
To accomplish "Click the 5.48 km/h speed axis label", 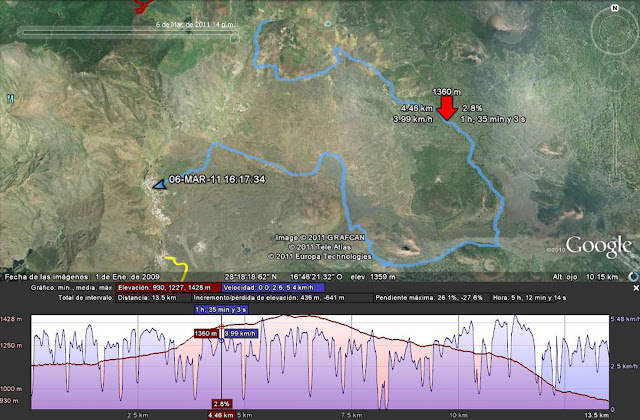I will click(624, 319).
